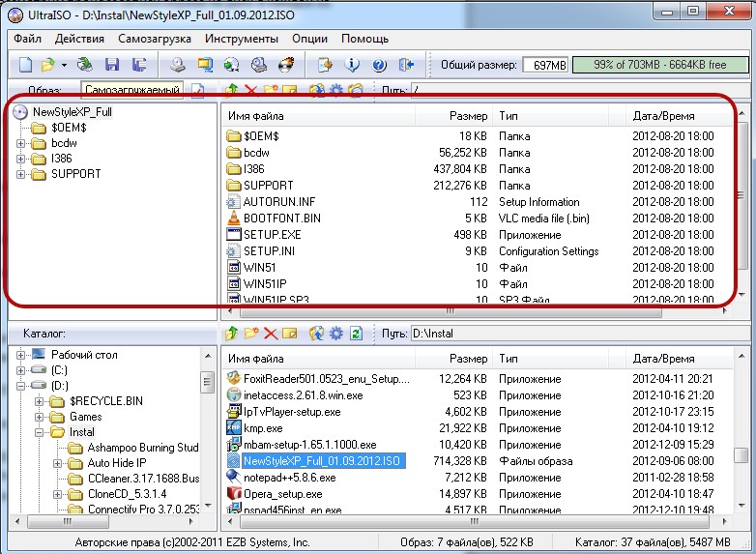
Task: Collapse the Instal folder in catalog tree
Action: click(x=40, y=432)
